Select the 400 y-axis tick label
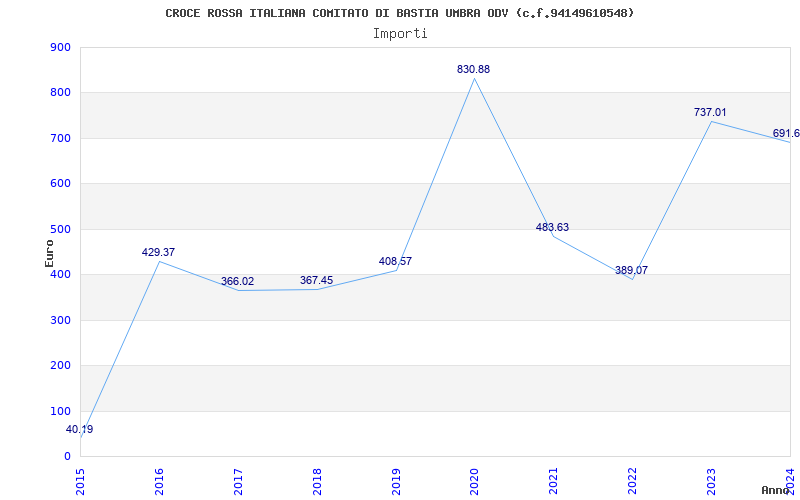This screenshot has height=500, width=800. [60, 274]
